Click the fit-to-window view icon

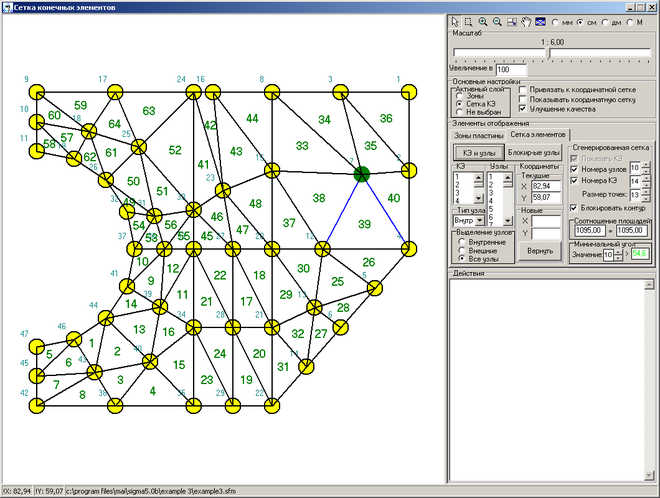coord(511,22)
